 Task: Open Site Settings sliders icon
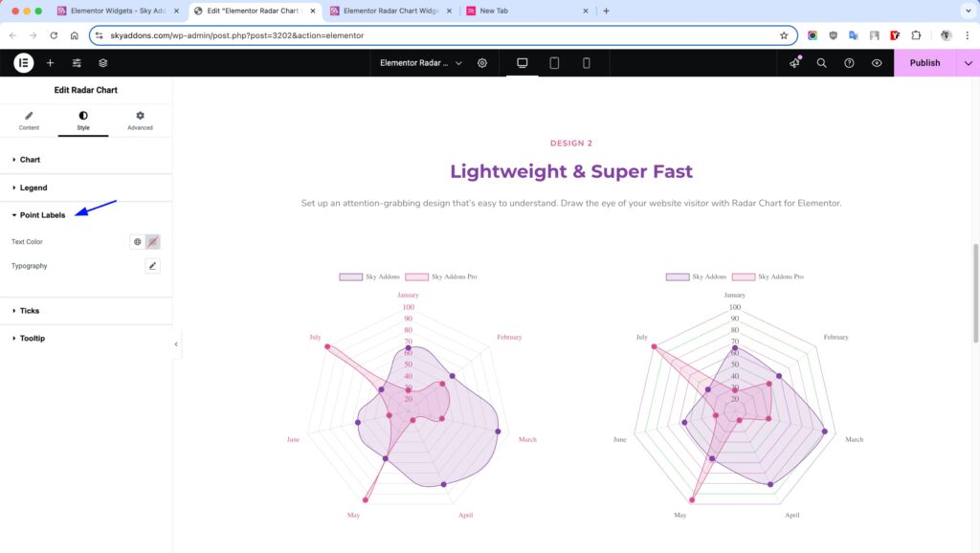(x=77, y=63)
